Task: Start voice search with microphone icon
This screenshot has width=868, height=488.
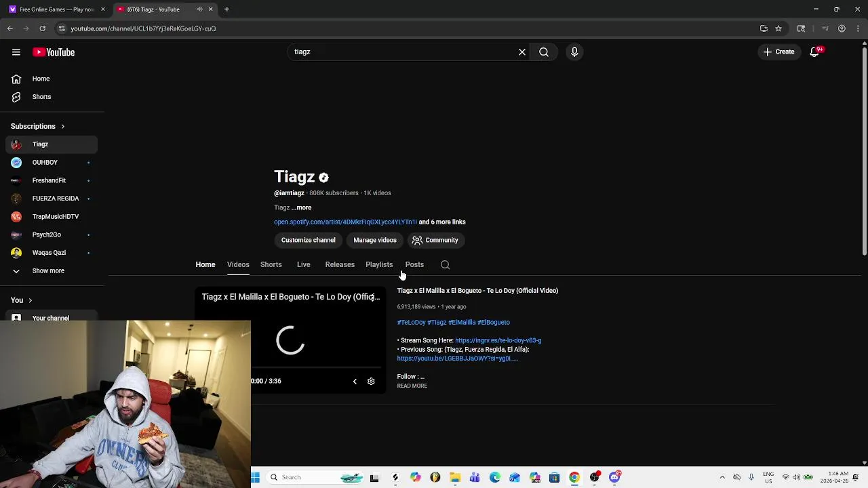Action: pyautogui.click(x=574, y=52)
